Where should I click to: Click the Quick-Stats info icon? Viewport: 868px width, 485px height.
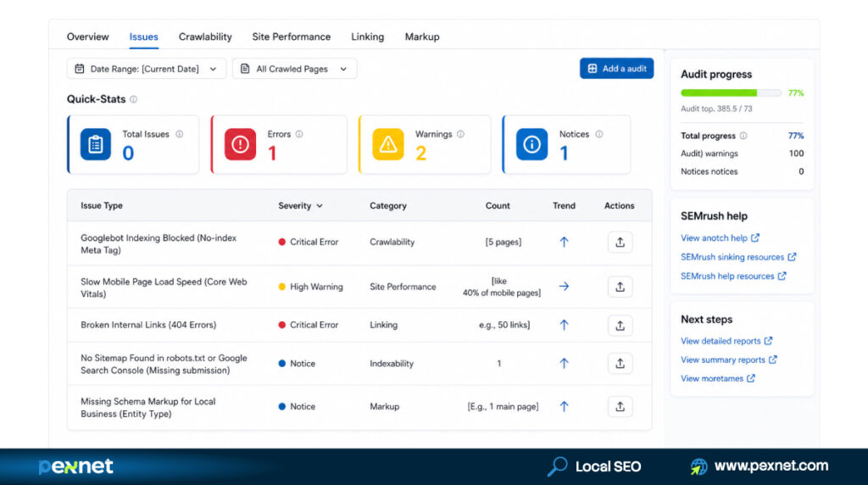coord(133,100)
